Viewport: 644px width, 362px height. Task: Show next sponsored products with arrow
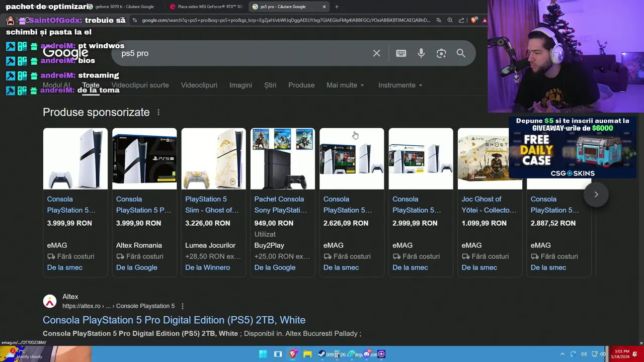pyautogui.click(x=596, y=194)
